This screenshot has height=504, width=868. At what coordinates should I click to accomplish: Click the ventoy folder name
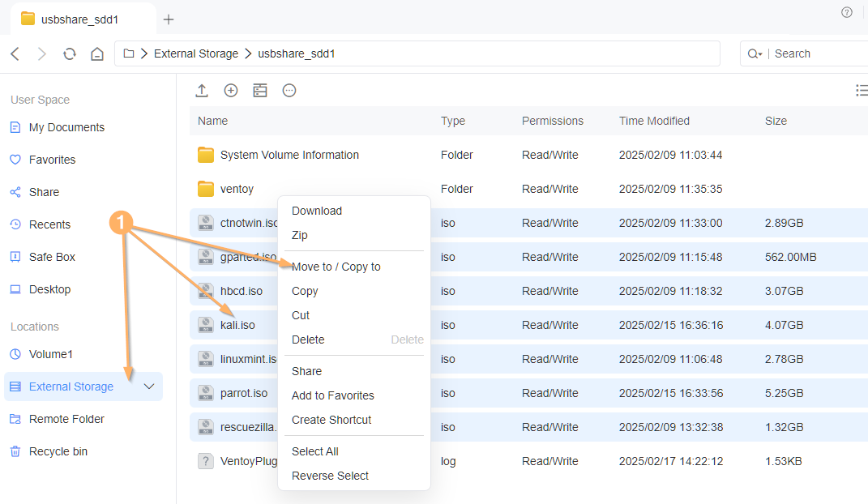(x=237, y=189)
